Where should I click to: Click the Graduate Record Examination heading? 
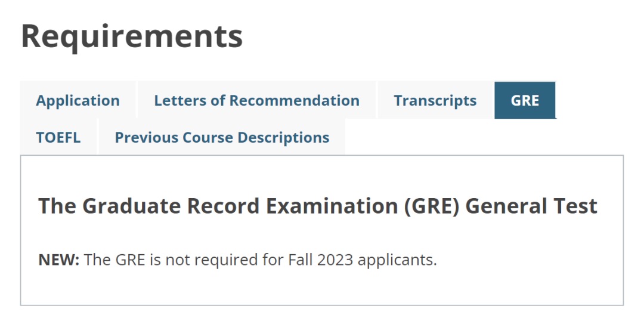[317, 206]
